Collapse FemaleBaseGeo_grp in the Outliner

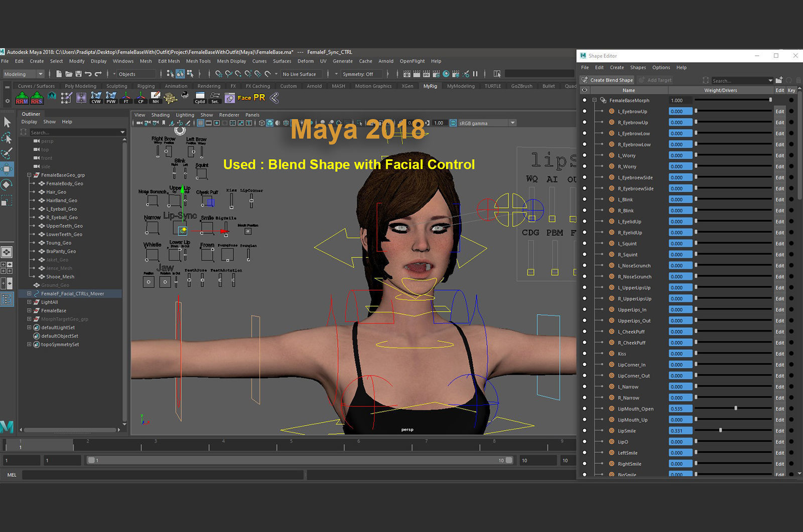[x=29, y=175]
